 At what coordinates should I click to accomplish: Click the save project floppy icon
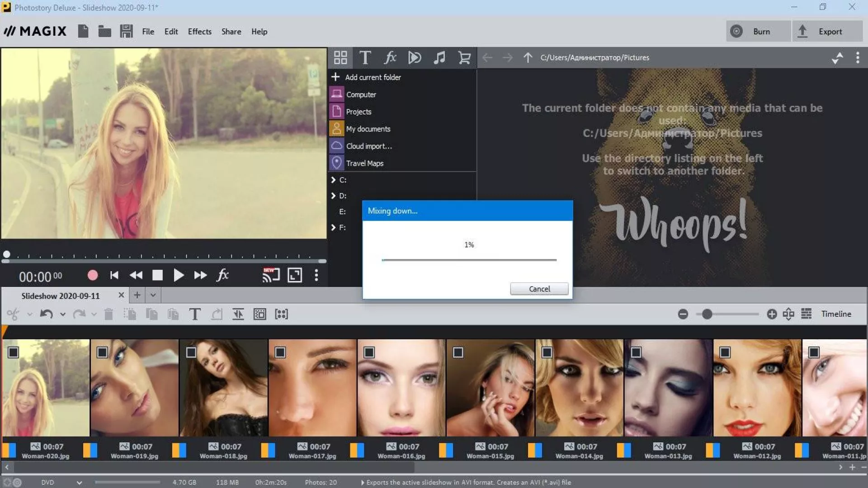[126, 31]
